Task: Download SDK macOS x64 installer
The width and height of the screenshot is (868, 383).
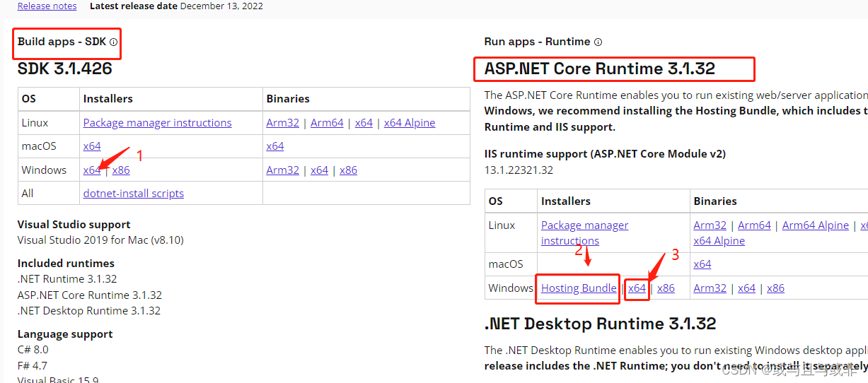Action: 92,146
